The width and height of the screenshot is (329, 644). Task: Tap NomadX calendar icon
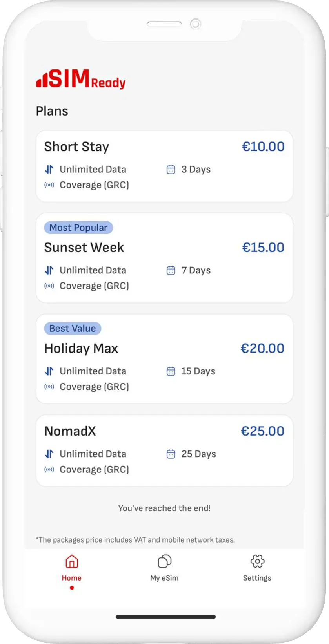171,454
